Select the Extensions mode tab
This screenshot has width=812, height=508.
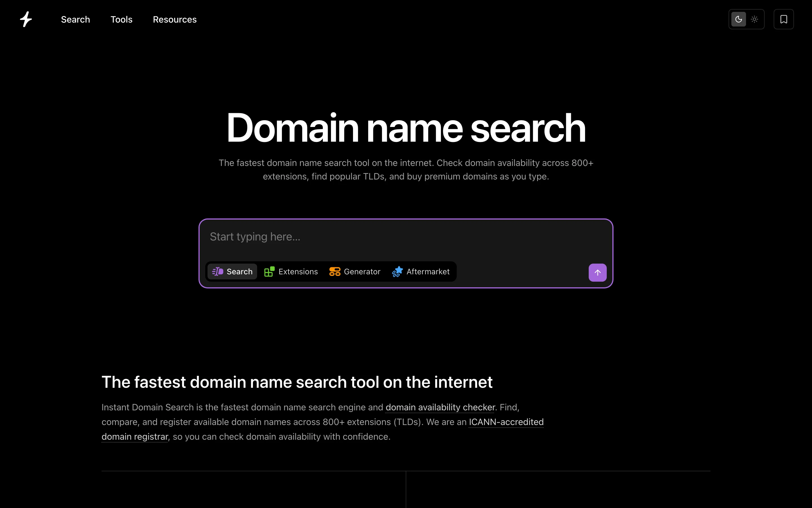291,271
